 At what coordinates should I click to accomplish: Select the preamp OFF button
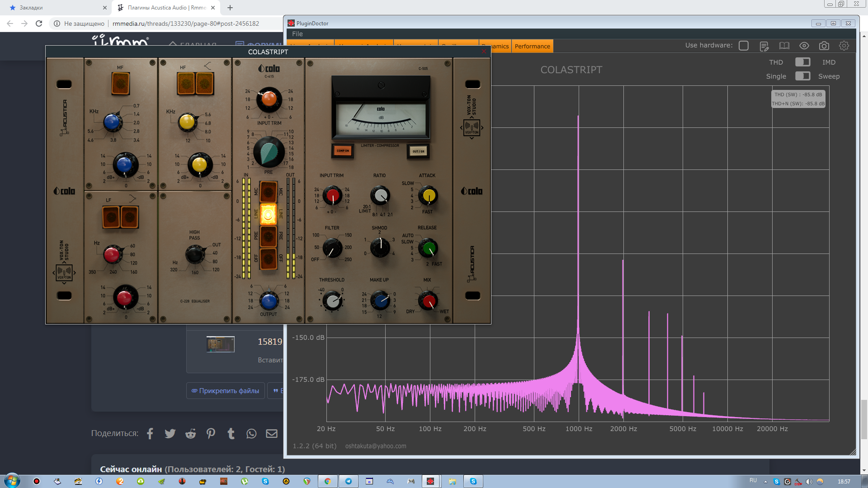click(268, 258)
